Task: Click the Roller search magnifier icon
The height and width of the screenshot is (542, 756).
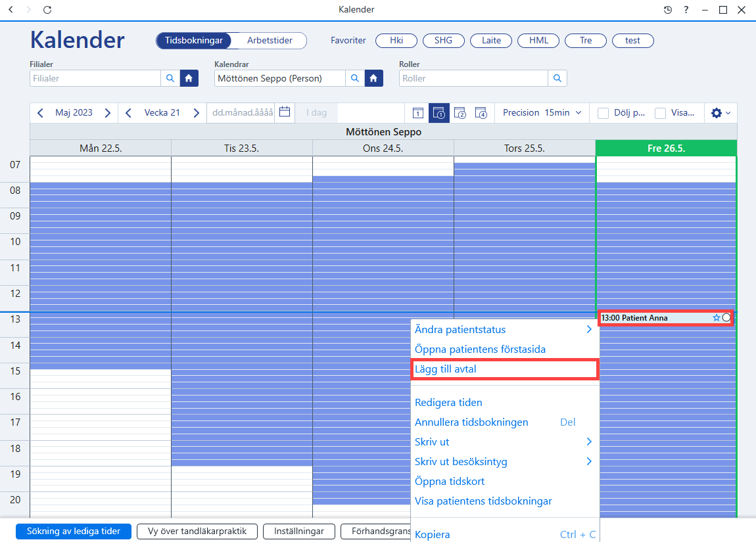Action: click(557, 78)
